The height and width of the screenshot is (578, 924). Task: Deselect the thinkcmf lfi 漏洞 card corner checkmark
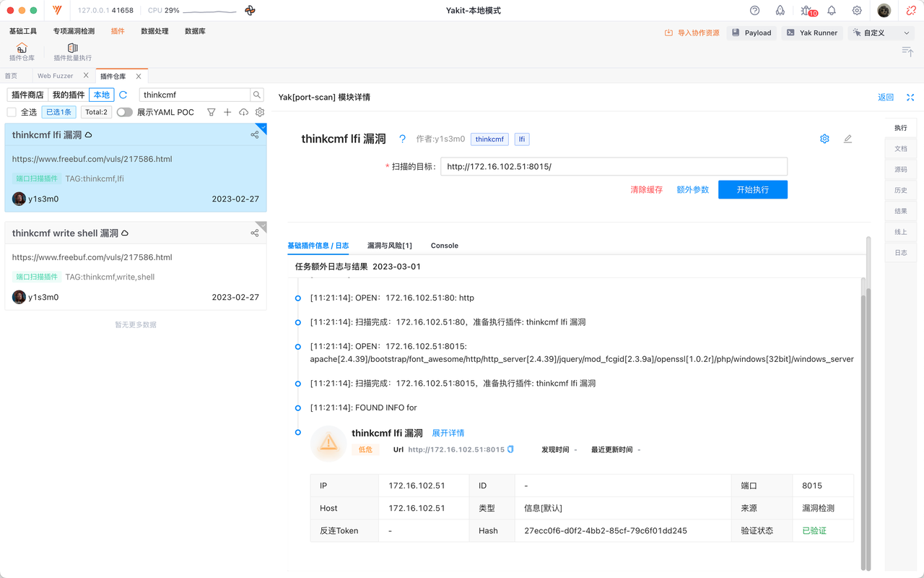262,128
